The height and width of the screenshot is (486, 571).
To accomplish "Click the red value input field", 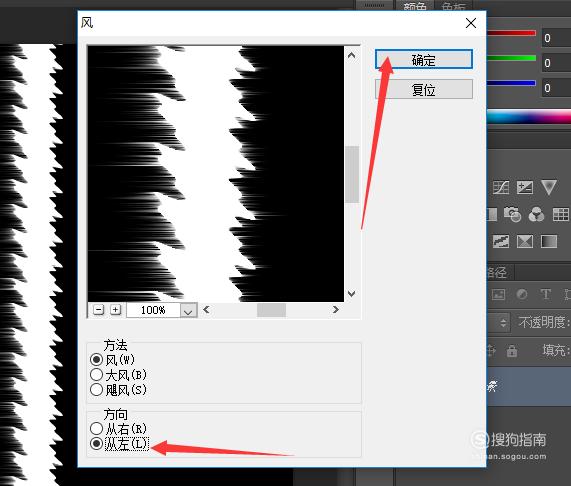I will (556, 38).
